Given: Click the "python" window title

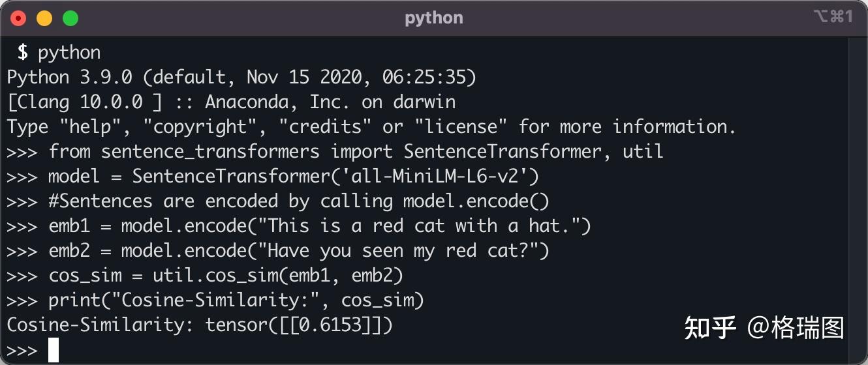Looking at the screenshot, I should pos(433,18).
